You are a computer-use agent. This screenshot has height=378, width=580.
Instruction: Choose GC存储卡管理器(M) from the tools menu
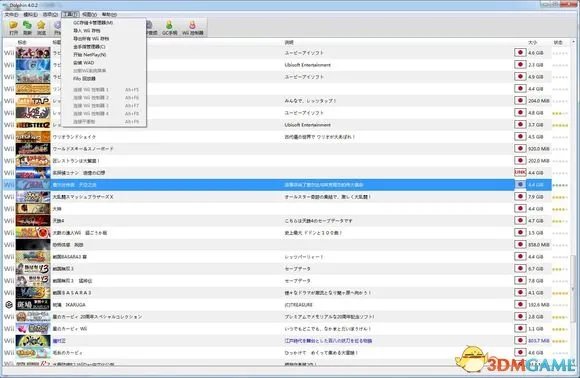coord(104,23)
